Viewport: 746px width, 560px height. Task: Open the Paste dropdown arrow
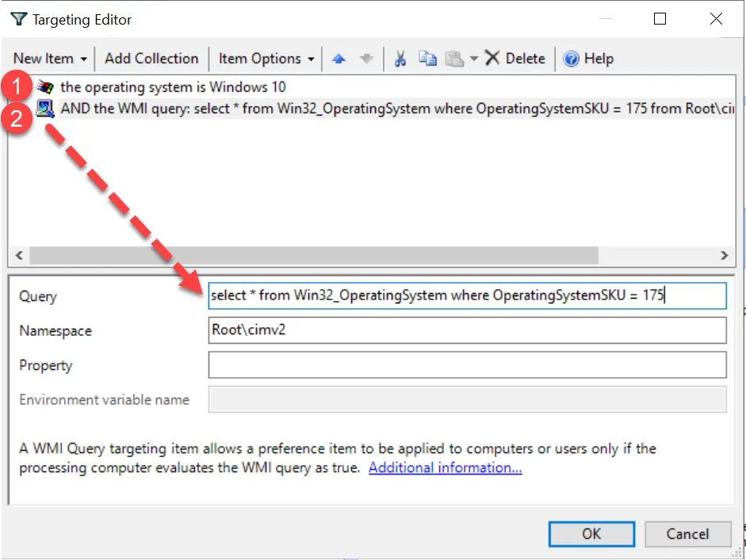(473, 59)
